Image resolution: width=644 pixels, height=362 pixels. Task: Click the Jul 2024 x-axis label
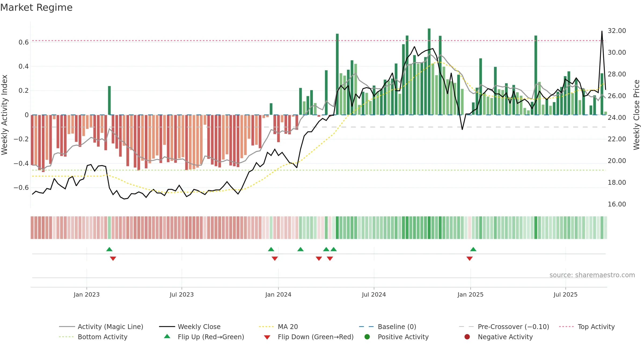pyautogui.click(x=374, y=295)
